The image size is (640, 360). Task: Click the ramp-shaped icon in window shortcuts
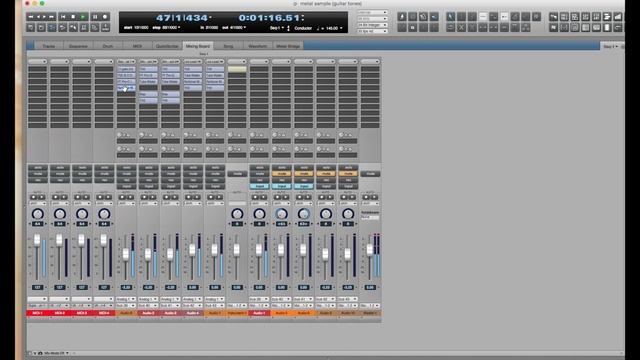point(618,17)
